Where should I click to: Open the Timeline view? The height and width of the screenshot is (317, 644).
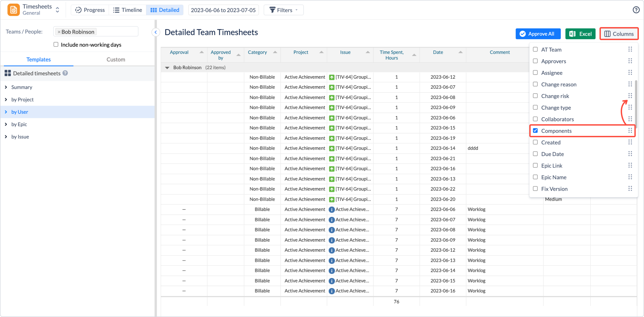(x=127, y=10)
